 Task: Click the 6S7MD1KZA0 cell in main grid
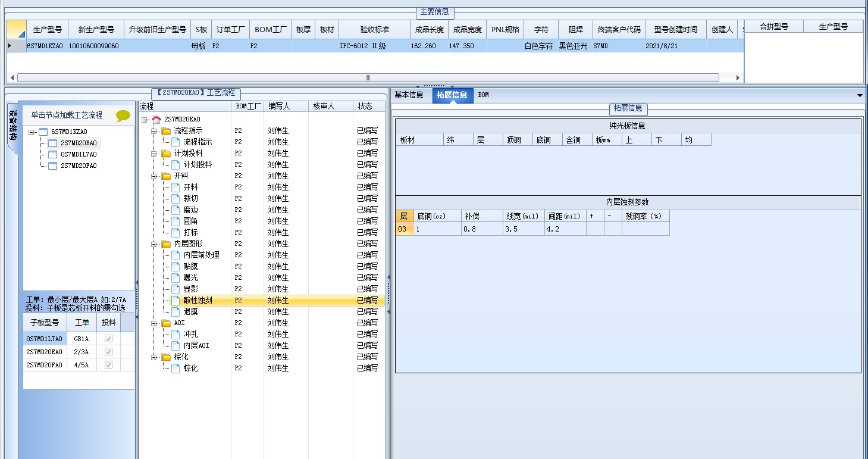coord(46,46)
